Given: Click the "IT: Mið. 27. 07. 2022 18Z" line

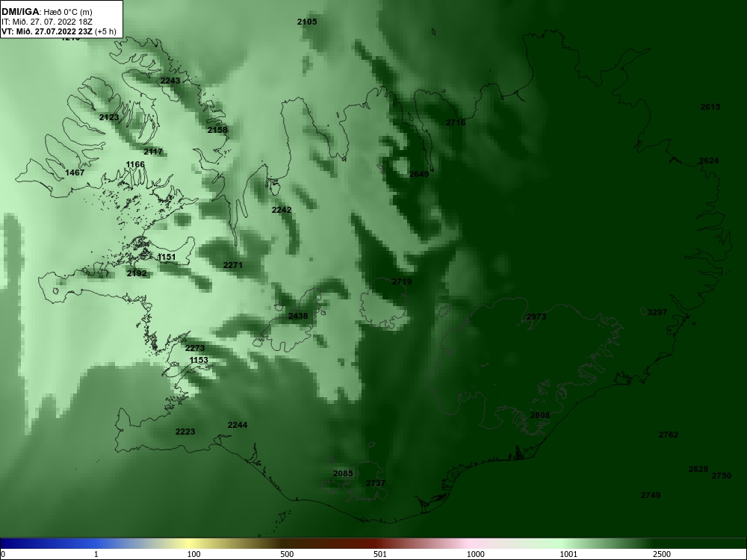Looking at the screenshot, I should coord(40,22).
